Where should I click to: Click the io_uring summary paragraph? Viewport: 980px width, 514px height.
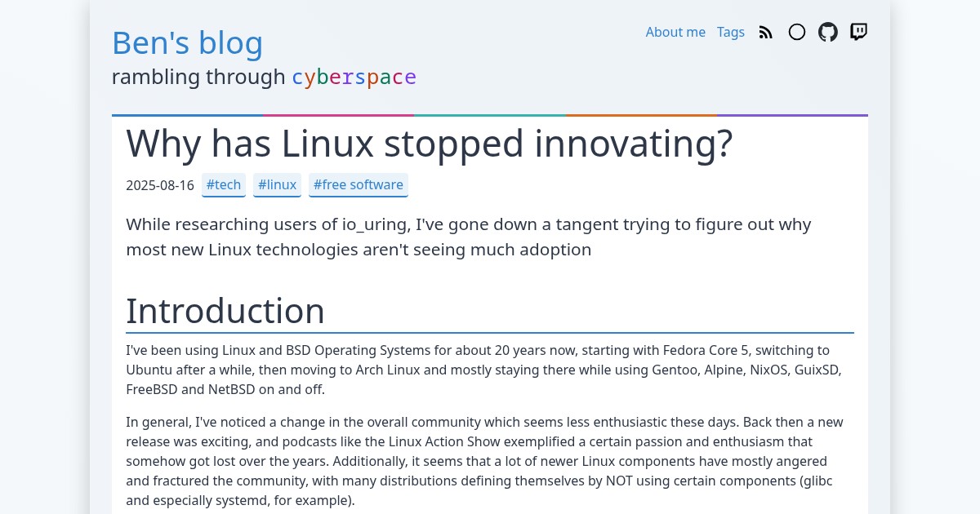point(468,237)
